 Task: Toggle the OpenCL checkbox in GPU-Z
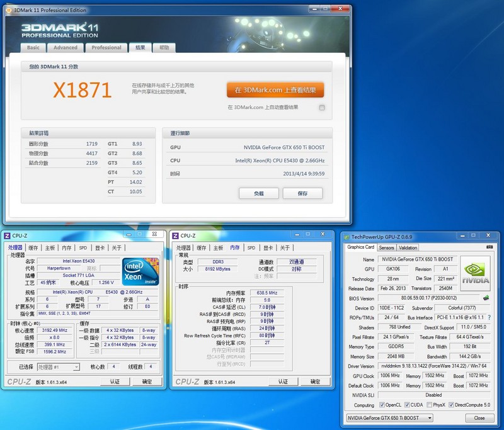click(x=382, y=405)
